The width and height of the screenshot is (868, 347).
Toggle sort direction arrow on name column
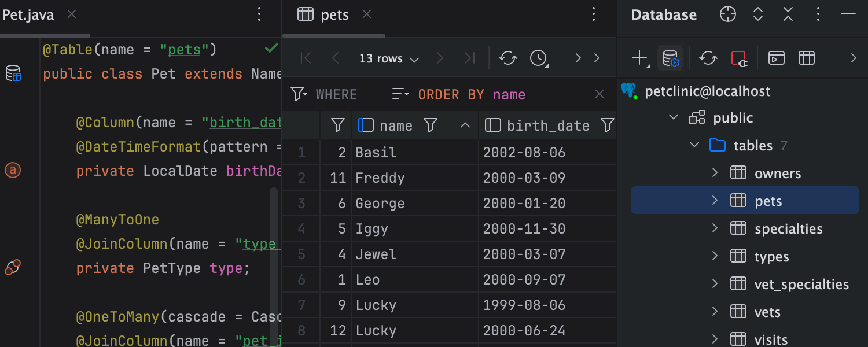click(465, 125)
